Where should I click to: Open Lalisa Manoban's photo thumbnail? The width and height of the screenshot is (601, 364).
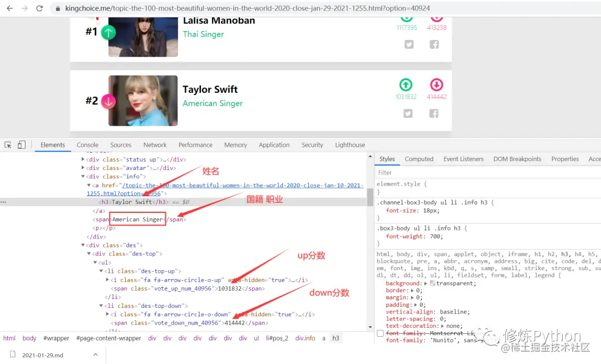tap(143, 37)
